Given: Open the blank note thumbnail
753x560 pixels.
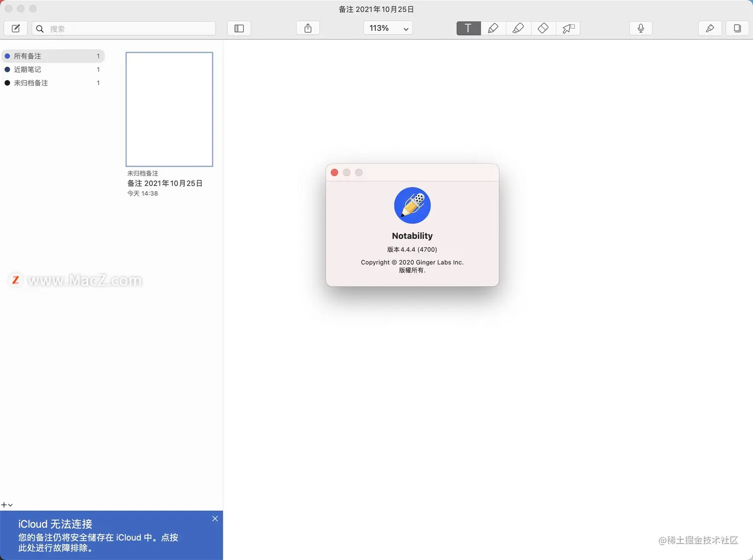Looking at the screenshot, I should pos(169,109).
